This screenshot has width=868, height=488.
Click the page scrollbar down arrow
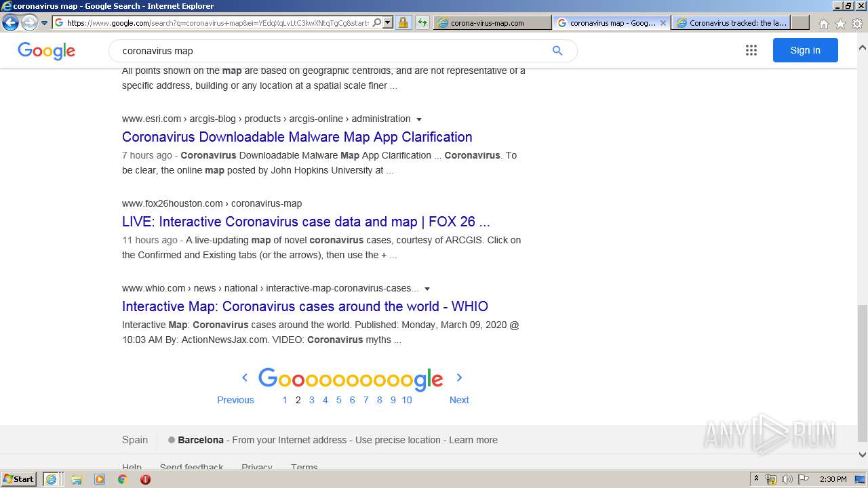coord(862,455)
